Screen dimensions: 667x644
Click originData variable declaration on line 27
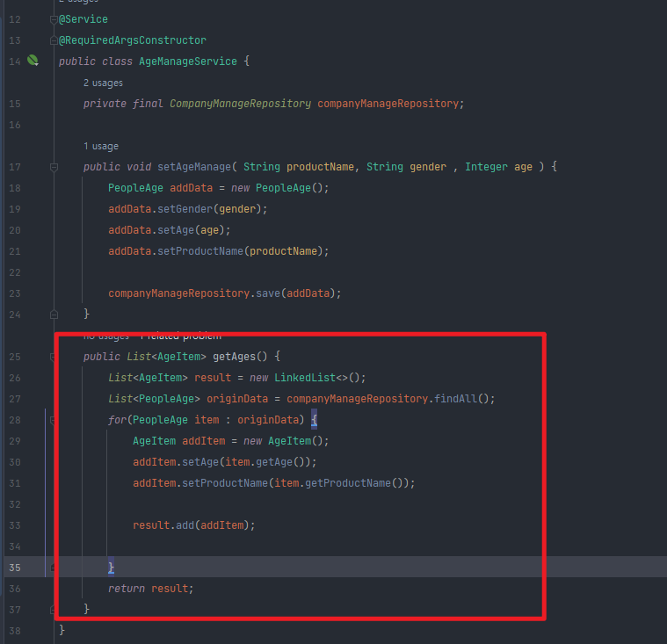(237, 399)
